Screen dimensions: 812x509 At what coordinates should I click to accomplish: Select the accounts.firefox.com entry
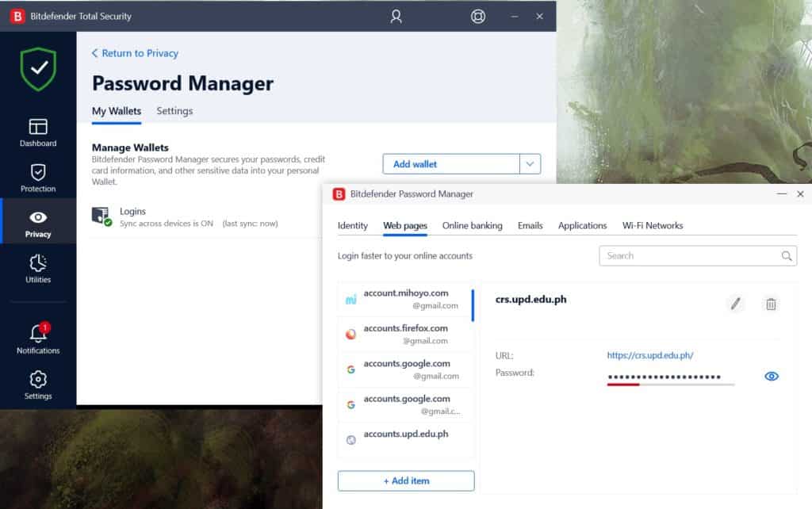(x=405, y=335)
